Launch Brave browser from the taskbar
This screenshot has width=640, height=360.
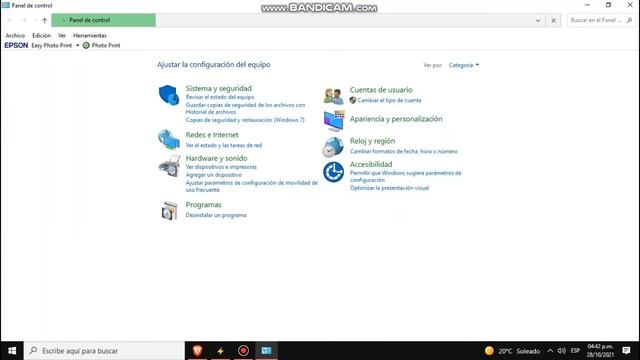click(198, 351)
